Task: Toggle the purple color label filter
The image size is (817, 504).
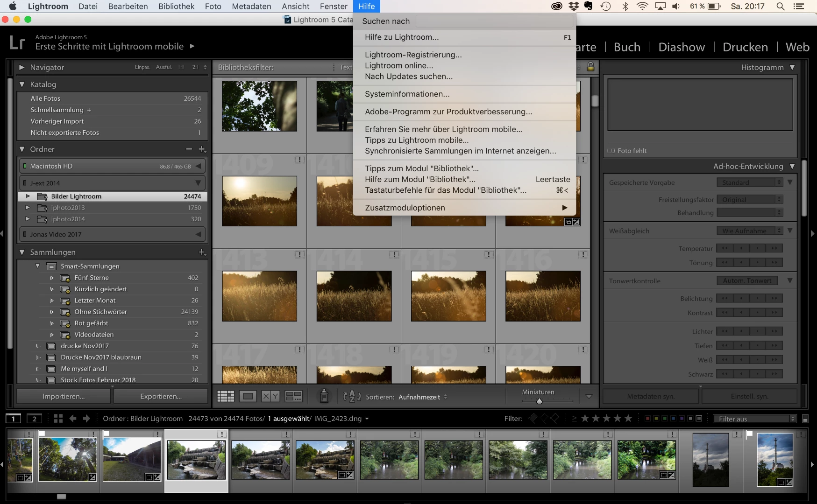Action: [682, 419]
